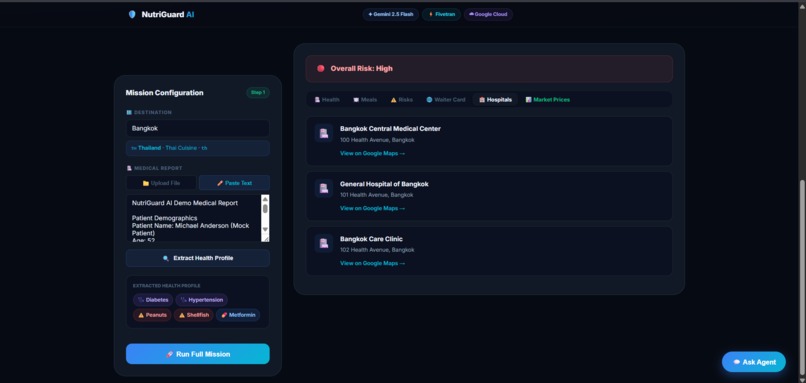Click the warning icon on Peanuts tag
This screenshot has height=383, width=806.
point(141,315)
